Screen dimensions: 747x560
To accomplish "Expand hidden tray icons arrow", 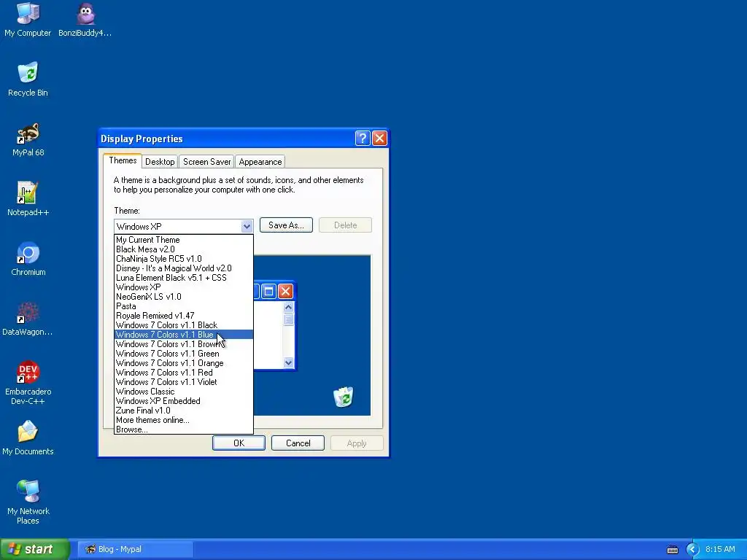I will point(692,550).
